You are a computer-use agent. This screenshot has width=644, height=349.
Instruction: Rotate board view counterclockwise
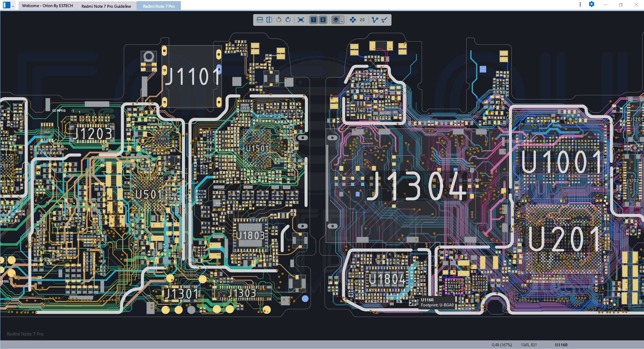279,20
